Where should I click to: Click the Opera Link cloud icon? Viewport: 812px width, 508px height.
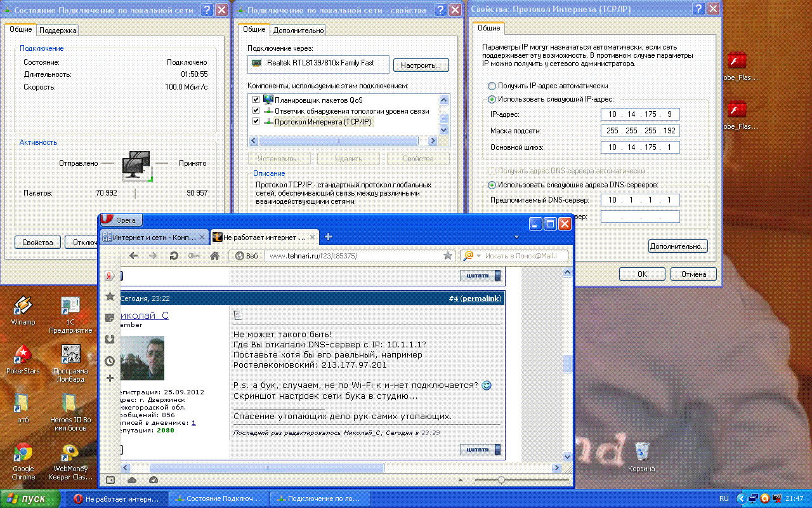(x=132, y=480)
